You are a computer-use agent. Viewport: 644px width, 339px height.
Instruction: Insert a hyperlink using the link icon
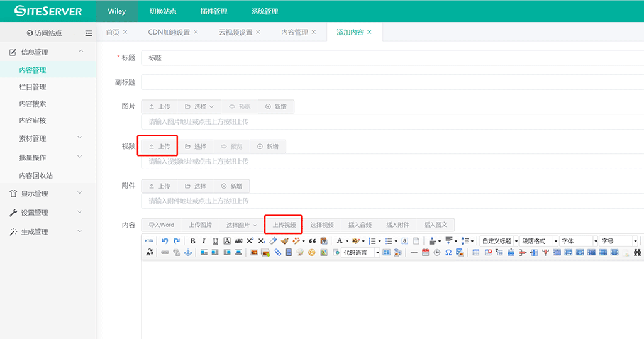click(x=165, y=252)
